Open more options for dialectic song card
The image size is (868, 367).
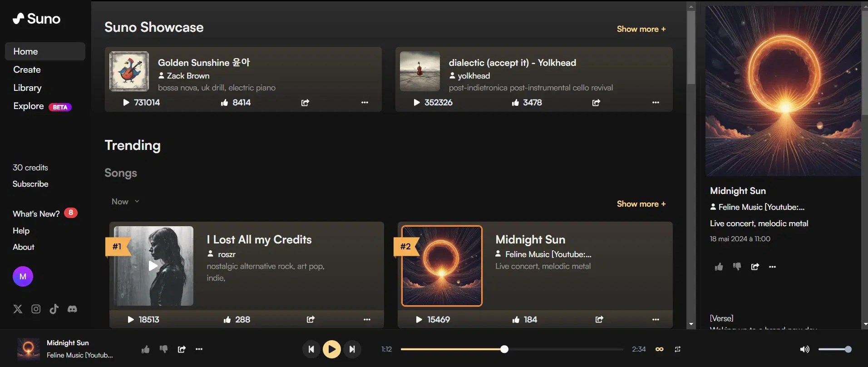point(656,103)
